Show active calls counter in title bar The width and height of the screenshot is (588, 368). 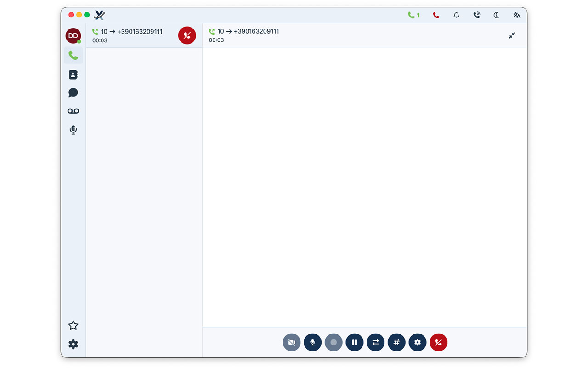point(413,15)
